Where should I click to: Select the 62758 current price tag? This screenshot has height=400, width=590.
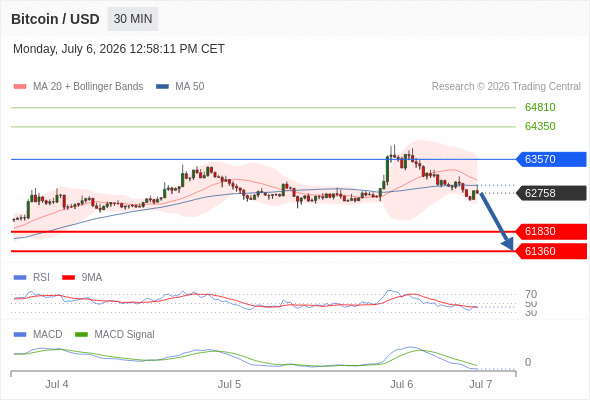coord(551,193)
